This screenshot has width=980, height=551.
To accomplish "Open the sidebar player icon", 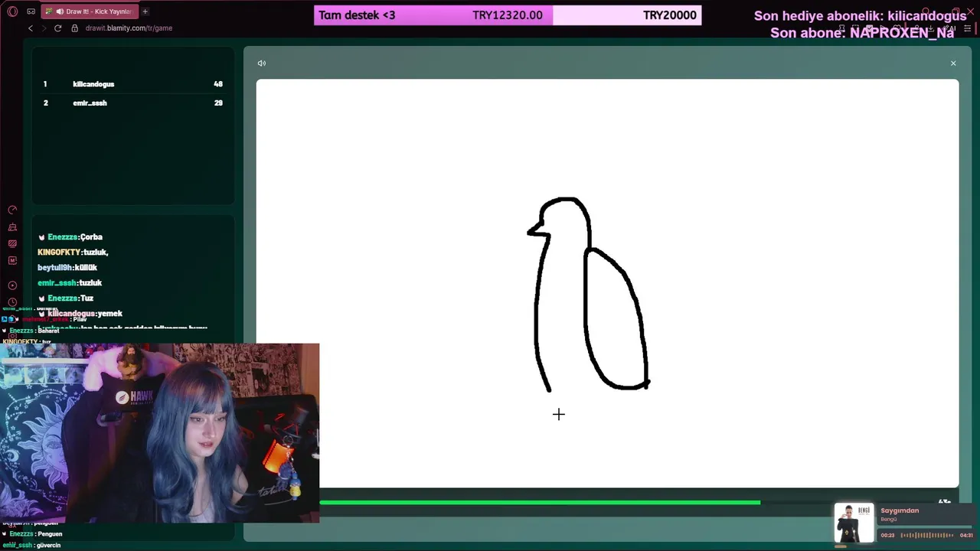I will pos(12,285).
